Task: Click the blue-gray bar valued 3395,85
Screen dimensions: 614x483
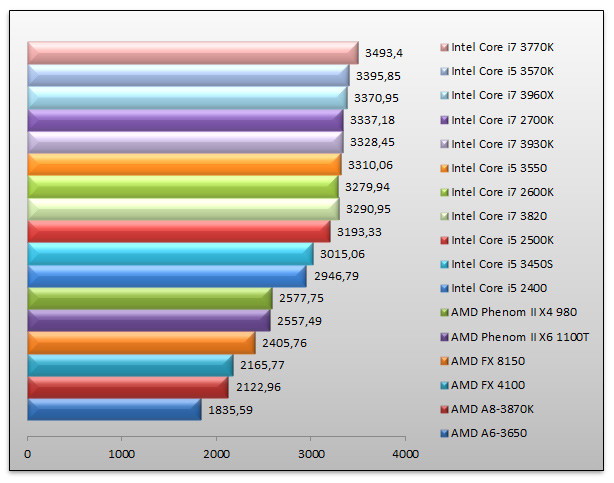Action: pos(188,75)
